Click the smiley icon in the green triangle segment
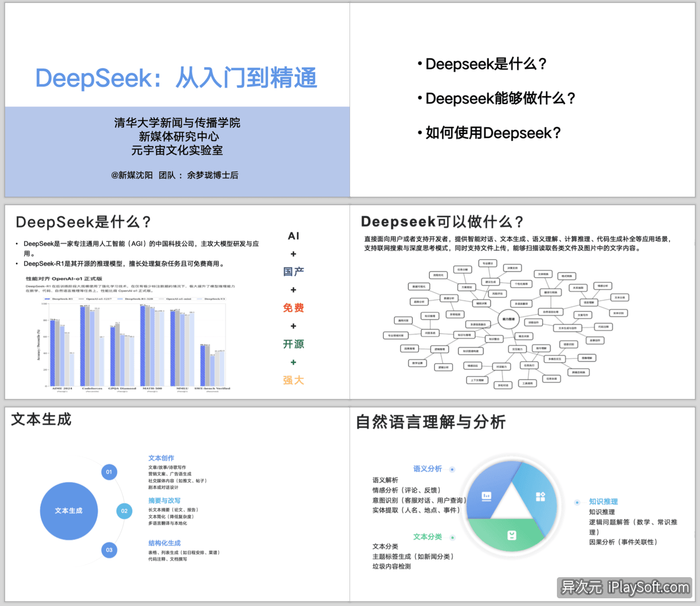 click(x=512, y=537)
